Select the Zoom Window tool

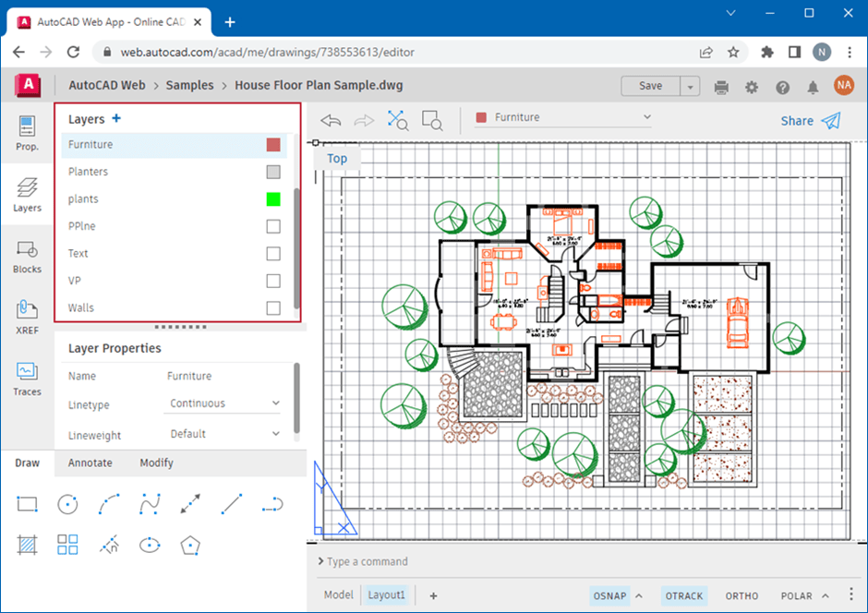(x=432, y=120)
